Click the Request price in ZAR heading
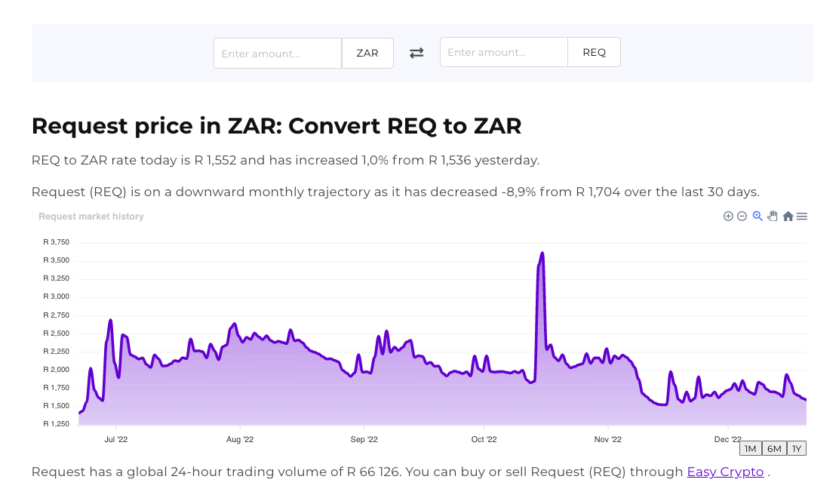 point(276,126)
